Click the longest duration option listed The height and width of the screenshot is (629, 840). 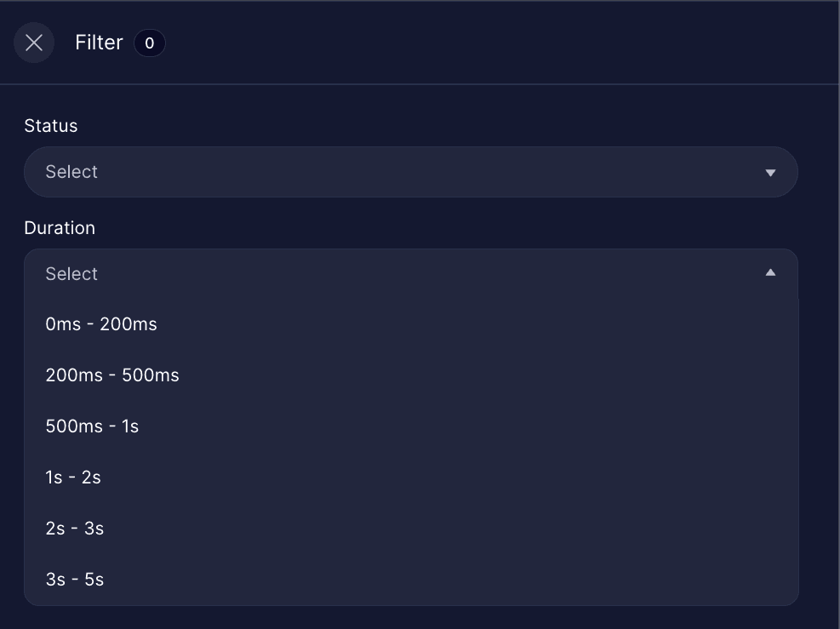pyautogui.click(x=73, y=580)
